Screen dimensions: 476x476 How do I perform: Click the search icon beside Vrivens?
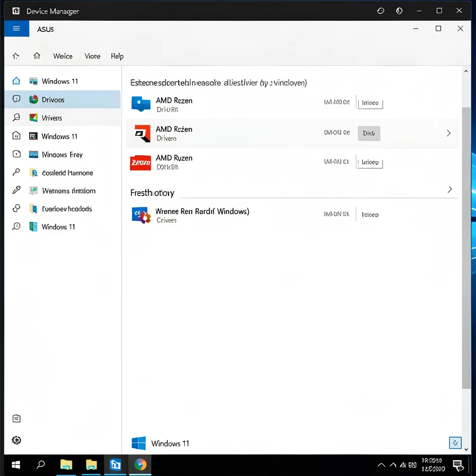[16, 117]
